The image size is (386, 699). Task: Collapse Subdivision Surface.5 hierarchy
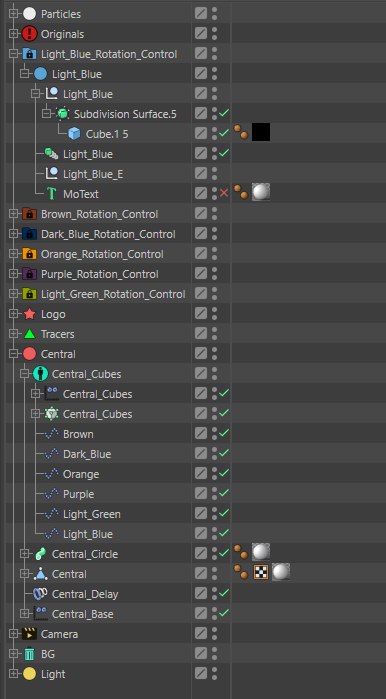(46, 114)
